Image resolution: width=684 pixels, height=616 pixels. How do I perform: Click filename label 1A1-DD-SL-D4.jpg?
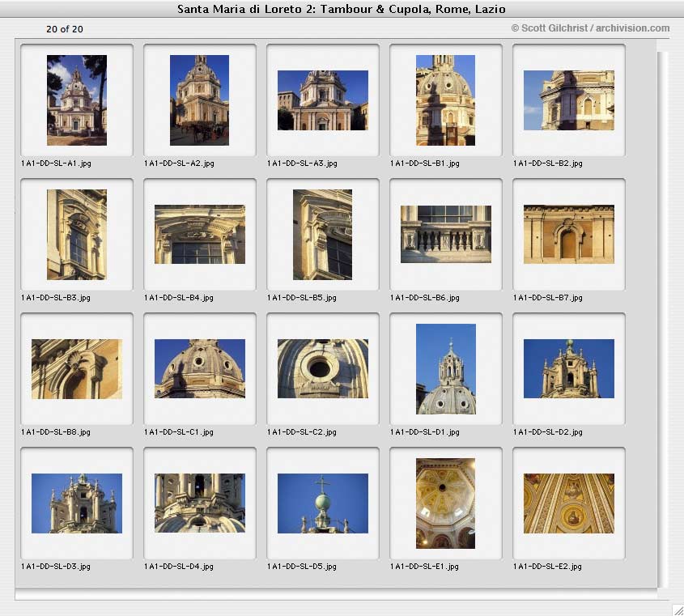[179, 567]
